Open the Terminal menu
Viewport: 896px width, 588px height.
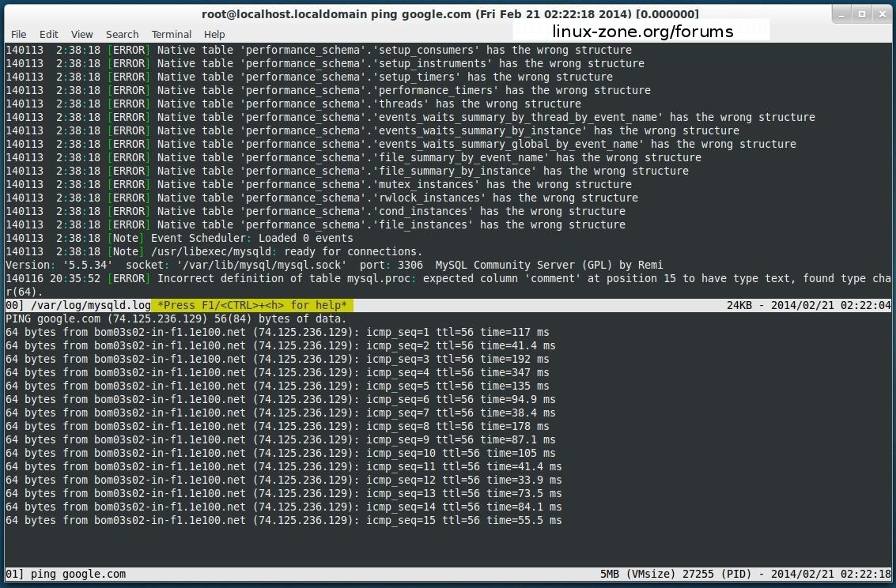(x=172, y=34)
